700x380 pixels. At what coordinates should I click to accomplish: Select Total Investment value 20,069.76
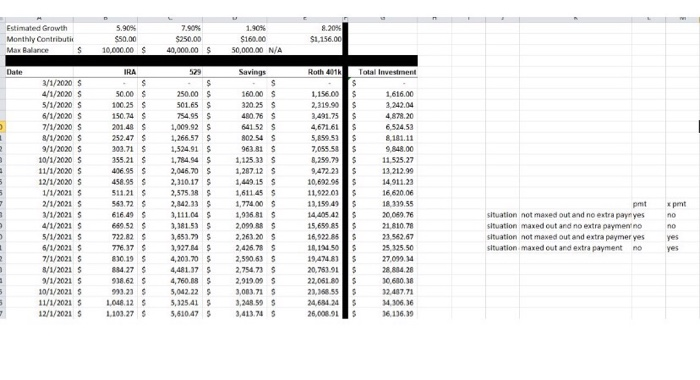(x=383, y=215)
